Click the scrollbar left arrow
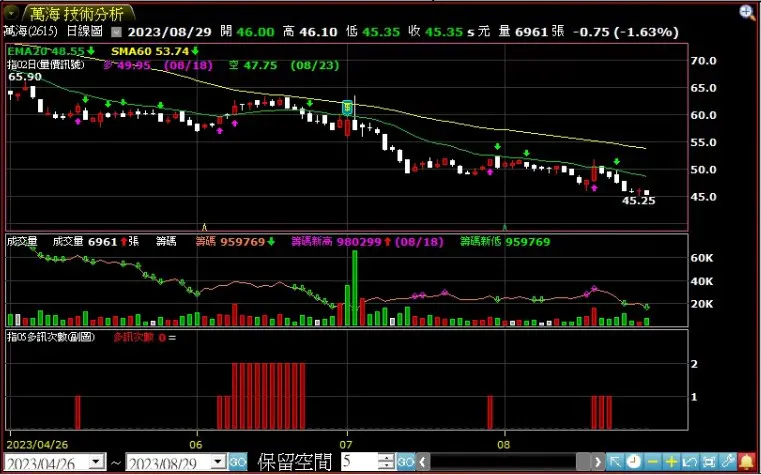Viewport: 761px width, 475px height. point(423,461)
